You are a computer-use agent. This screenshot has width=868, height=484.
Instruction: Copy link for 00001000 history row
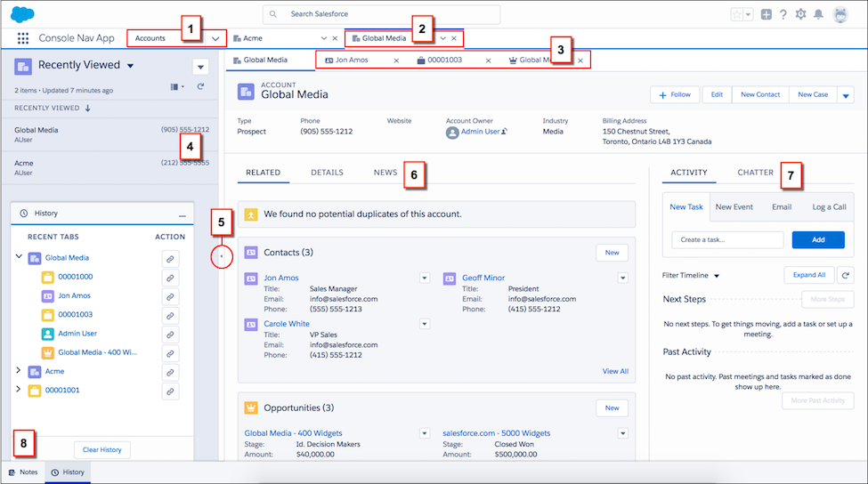(171, 278)
